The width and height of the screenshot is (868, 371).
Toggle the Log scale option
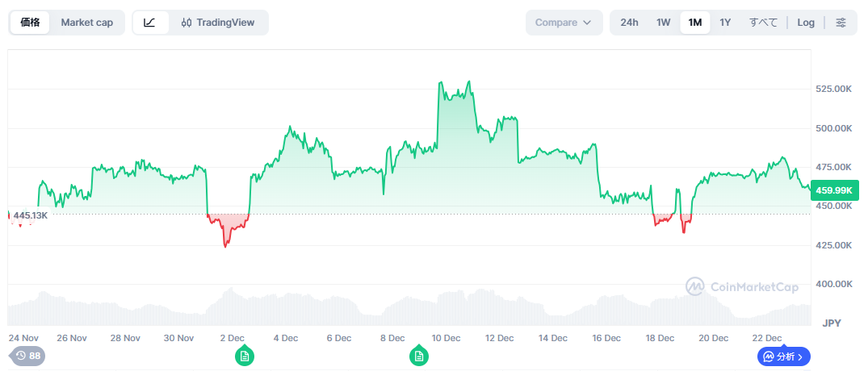[806, 23]
